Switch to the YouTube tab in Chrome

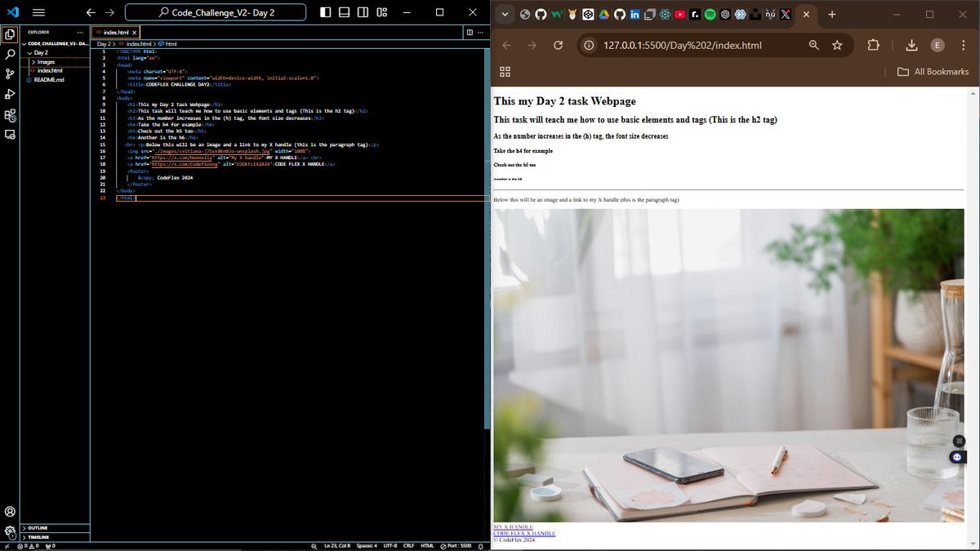tap(679, 15)
